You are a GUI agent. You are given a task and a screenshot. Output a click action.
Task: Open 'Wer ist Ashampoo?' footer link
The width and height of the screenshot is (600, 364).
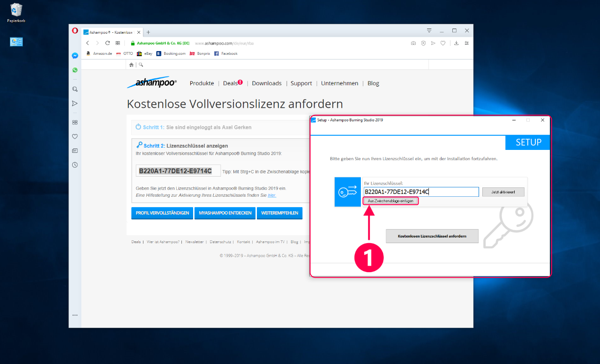tap(163, 242)
